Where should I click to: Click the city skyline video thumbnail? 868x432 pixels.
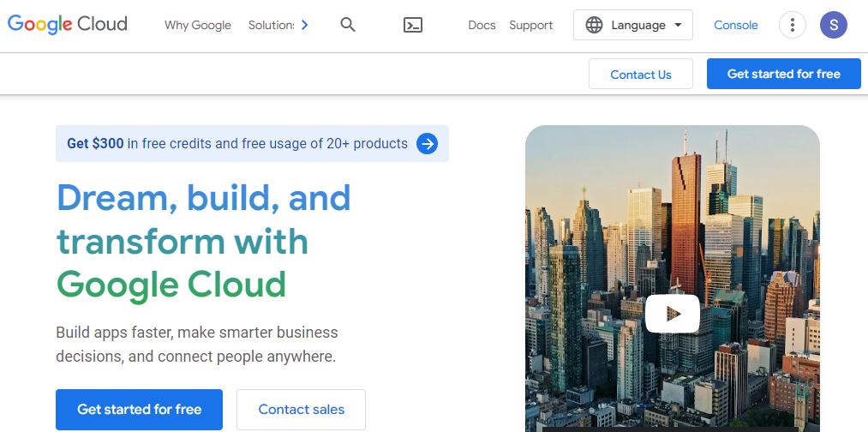[672, 279]
